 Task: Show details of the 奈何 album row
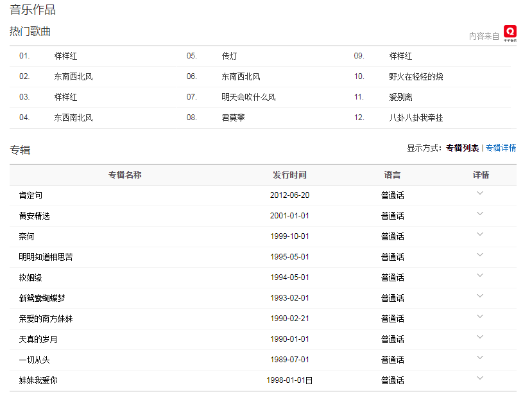pos(480,234)
